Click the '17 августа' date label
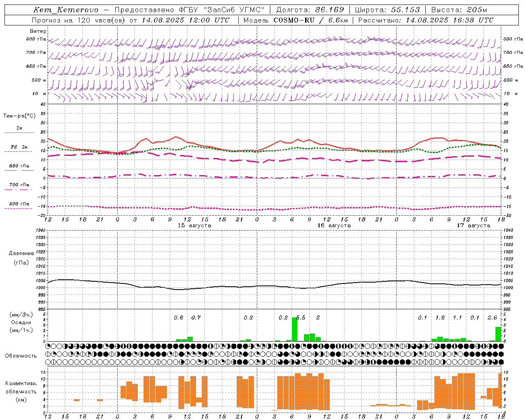 [473, 226]
